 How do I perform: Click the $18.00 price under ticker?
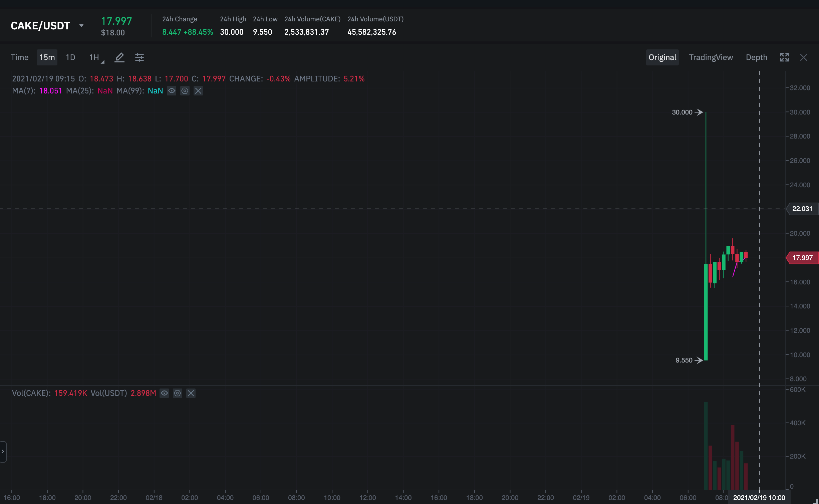click(x=113, y=33)
